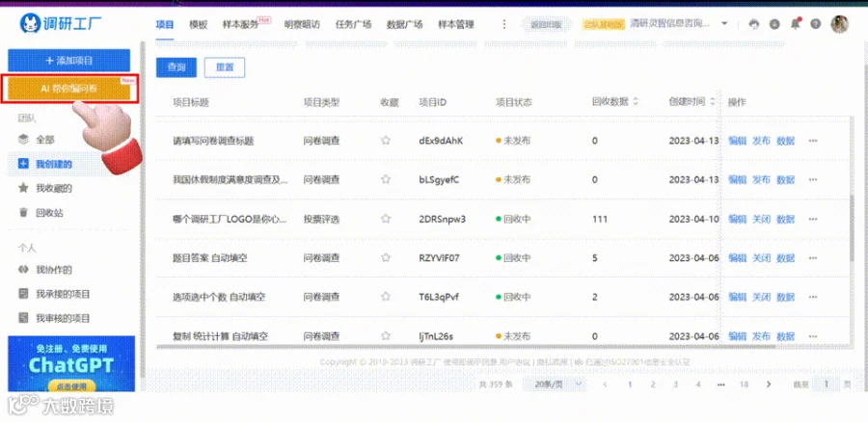Switch to the 模板 tab
Screen dimensions: 868x422
[x=198, y=24]
